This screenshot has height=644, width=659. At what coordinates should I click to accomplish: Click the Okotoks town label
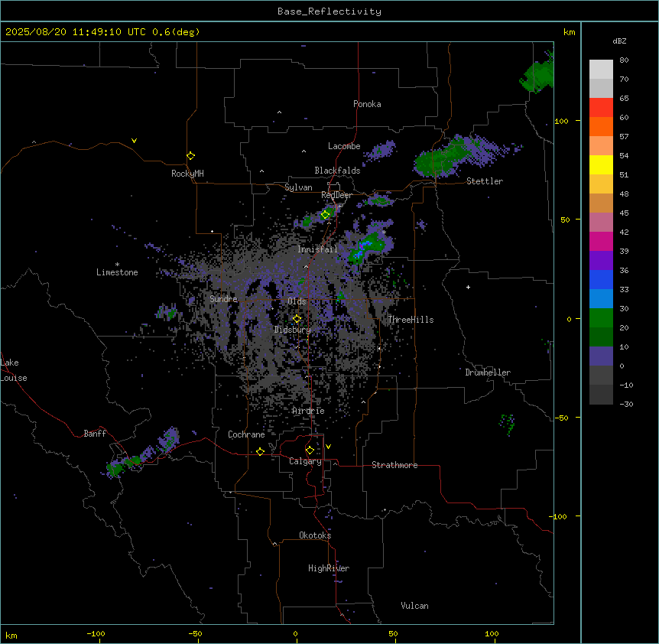tap(315, 535)
